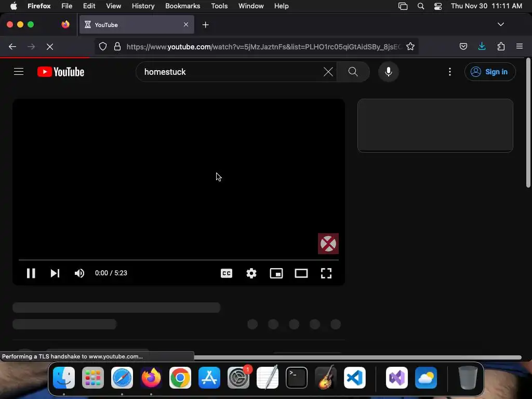Go back to previous page
Screen dimensions: 532x399
[x=12, y=46]
